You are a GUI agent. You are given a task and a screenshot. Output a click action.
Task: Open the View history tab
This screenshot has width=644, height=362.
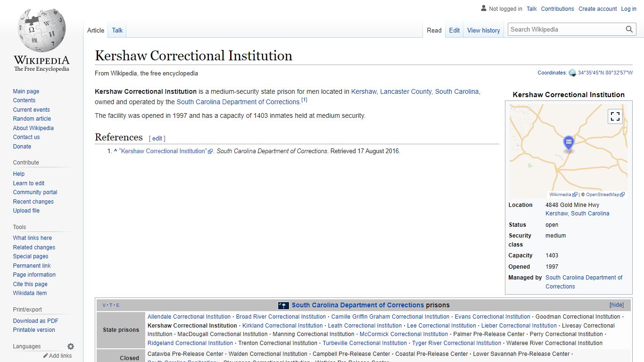click(483, 30)
